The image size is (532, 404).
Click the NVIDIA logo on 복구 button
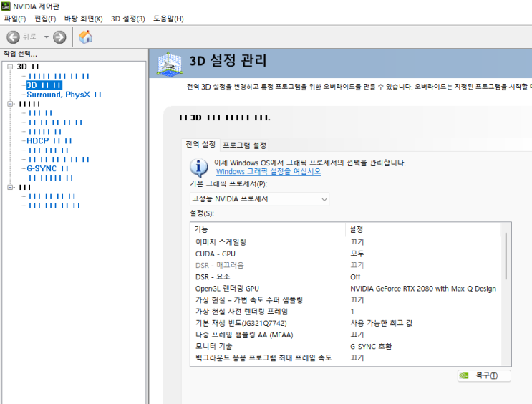coord(464,375)
